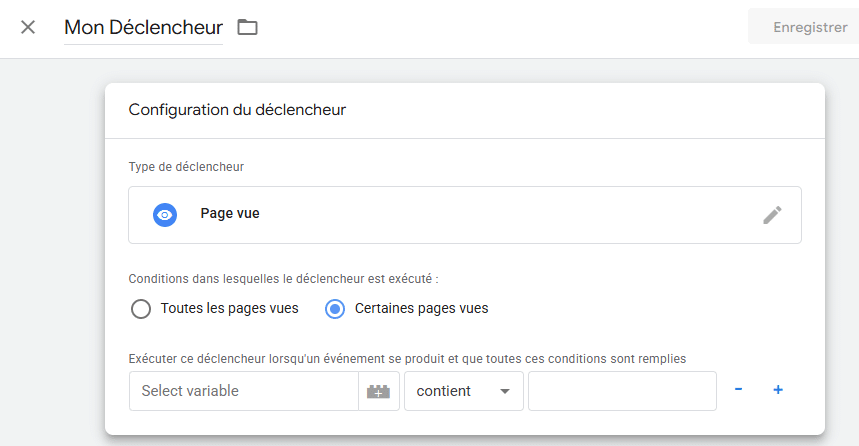Click the 'Enregistrer' save button
The width and height of the screenshot is (859, 446).
tap(809, 27)
